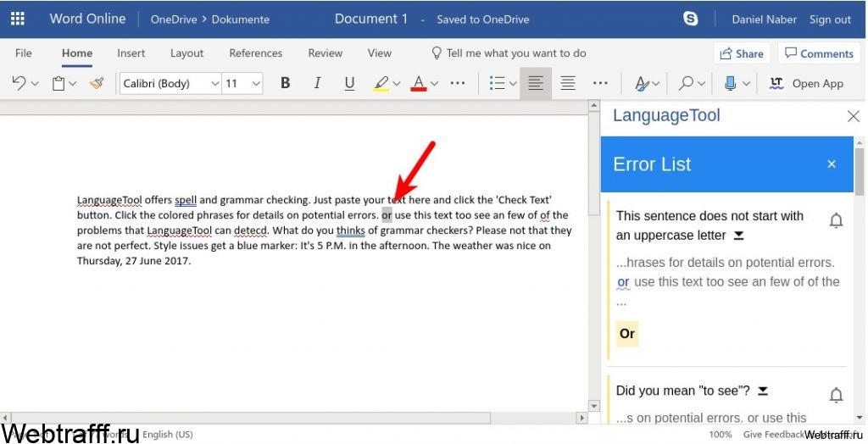Switch to the Home tab

click(x=77, y=53)
